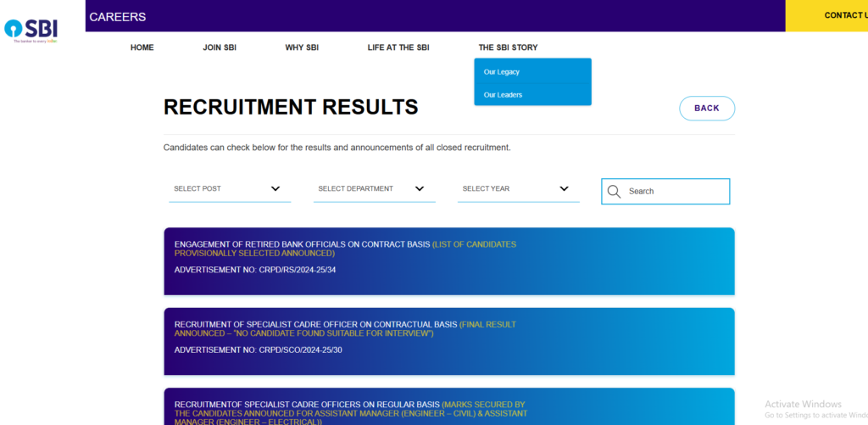Image resolution: width=868 pixels, height=425 pixels.
Task: Open the Join SBI menu
Action: (x=220, y=48)
